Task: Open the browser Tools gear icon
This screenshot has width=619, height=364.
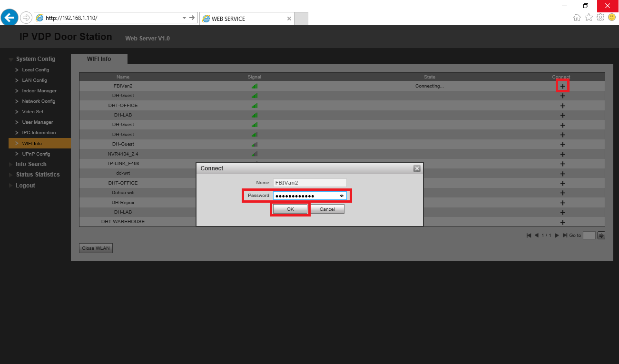Action: coord(600,18)
